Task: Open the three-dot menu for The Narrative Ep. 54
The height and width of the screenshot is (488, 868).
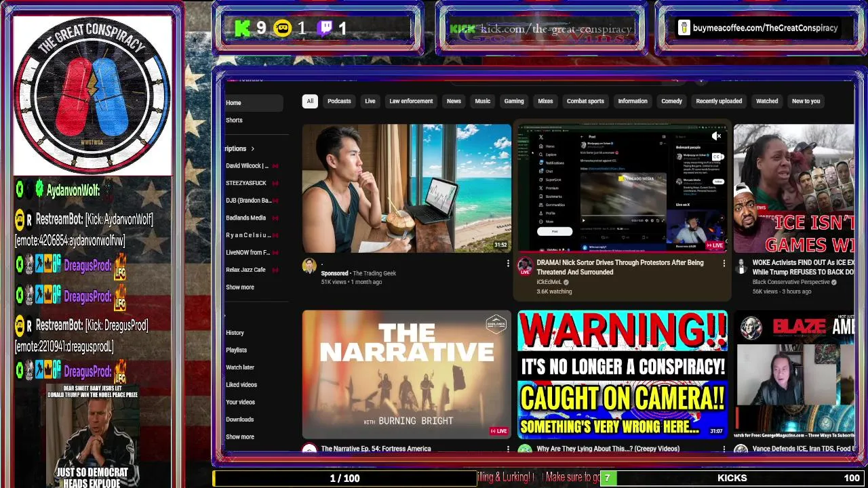Action: [x=508, y=449]
